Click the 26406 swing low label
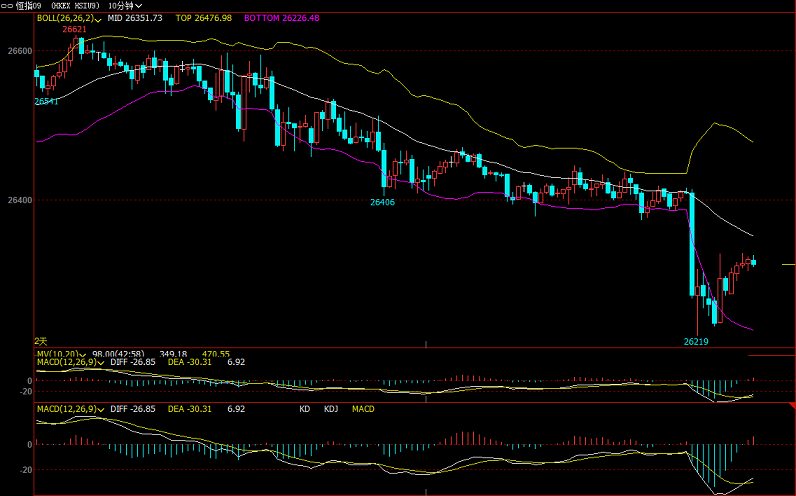The height and width of the screenshot is (496, 796). [382, 203]
